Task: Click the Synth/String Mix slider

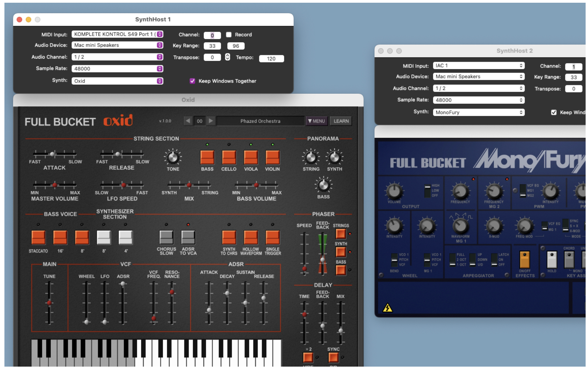Action: [x=189, y=185]
